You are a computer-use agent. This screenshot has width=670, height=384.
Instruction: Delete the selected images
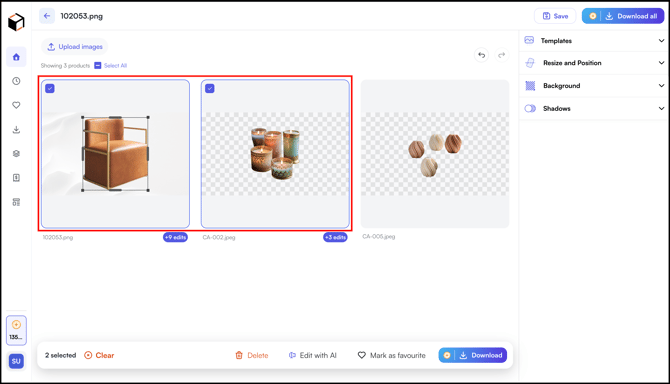pos(252,355)
